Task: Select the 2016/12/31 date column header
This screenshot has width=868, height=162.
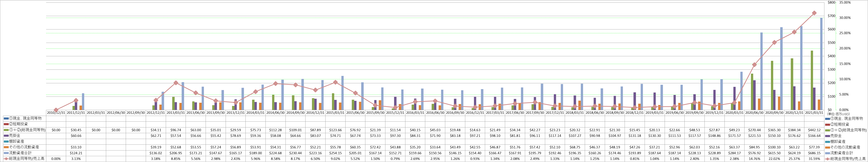Action: pyautogui.click(x=475, y=113)
